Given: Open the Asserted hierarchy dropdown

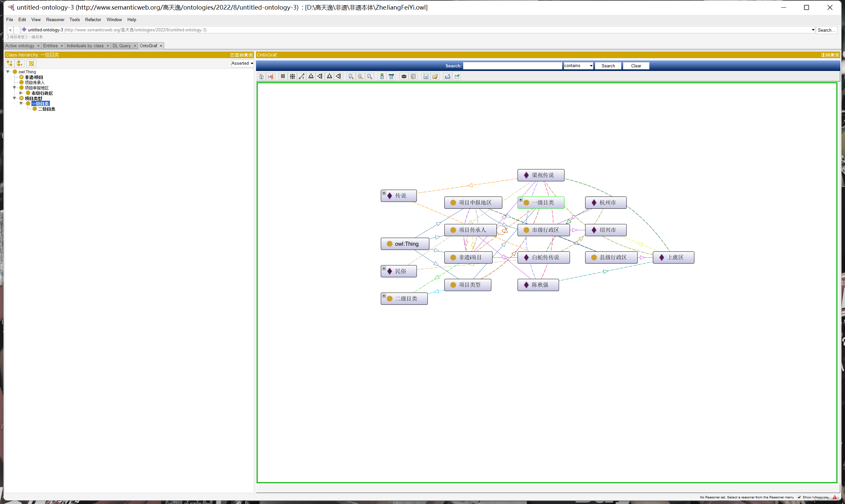Looking at the screenshot, I should [x=242, y=63].
